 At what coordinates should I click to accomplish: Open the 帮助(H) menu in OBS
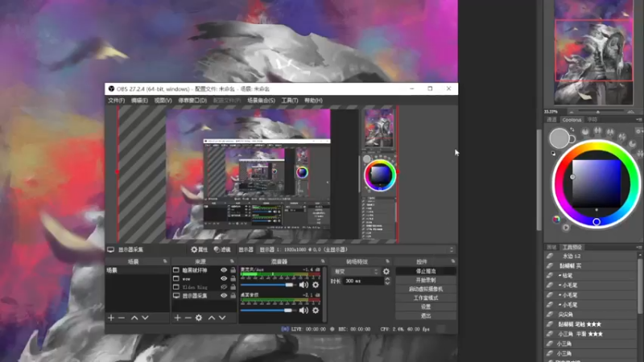[313, 101]
